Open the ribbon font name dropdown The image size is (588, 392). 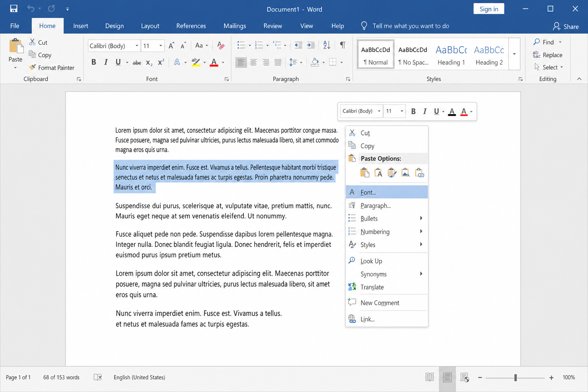[137, 46]
